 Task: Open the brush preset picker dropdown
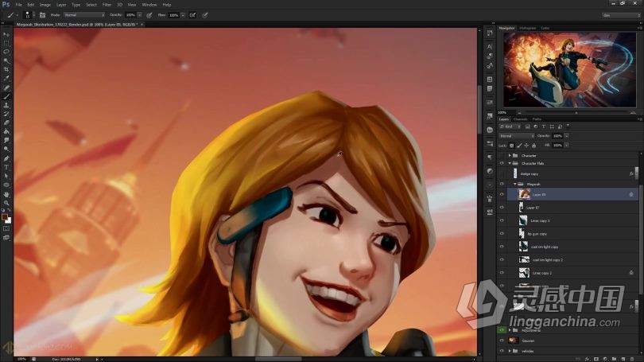click(33, 15)
